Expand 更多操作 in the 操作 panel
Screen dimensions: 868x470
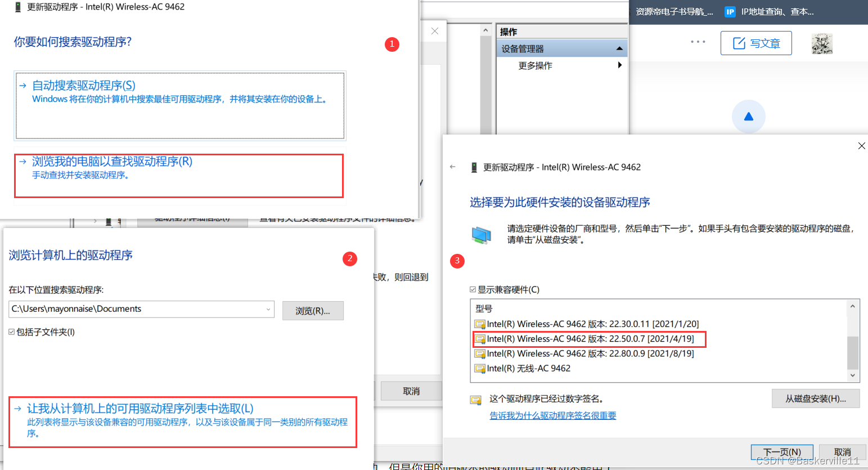tap(619, 65)
